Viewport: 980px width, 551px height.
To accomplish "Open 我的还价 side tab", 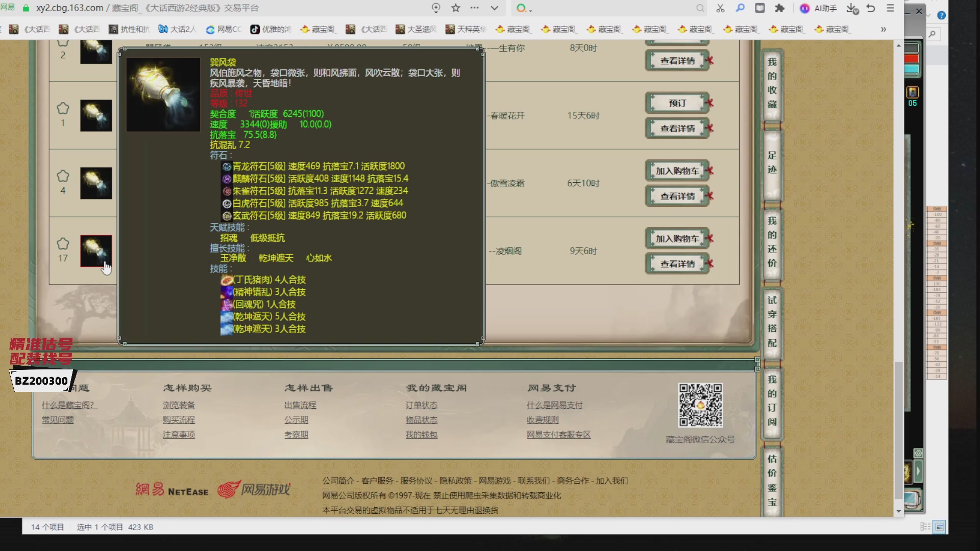I will [x=772, y=242].
